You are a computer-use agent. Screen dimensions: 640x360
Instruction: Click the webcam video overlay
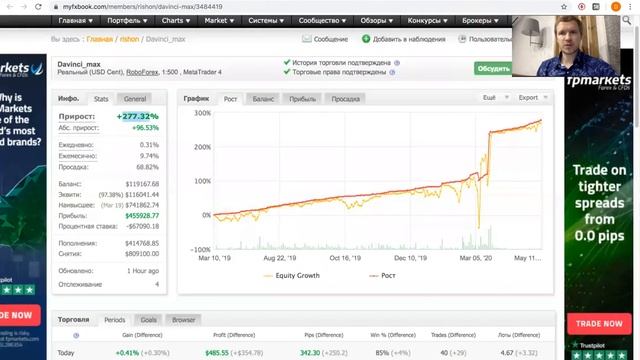(x=566, y=46)
